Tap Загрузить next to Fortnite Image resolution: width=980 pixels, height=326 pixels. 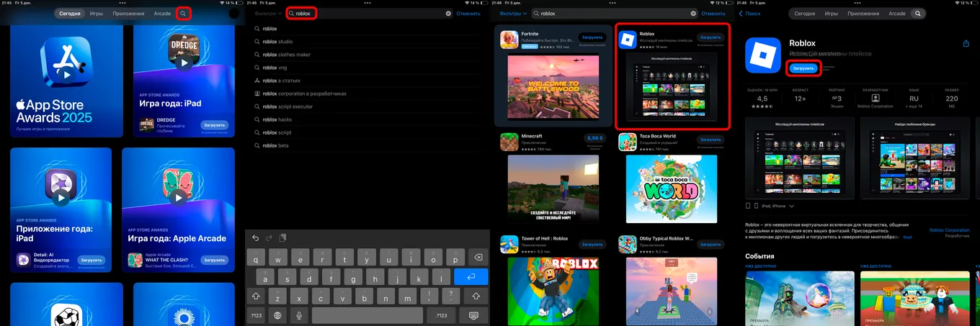[x=592, y=37]
